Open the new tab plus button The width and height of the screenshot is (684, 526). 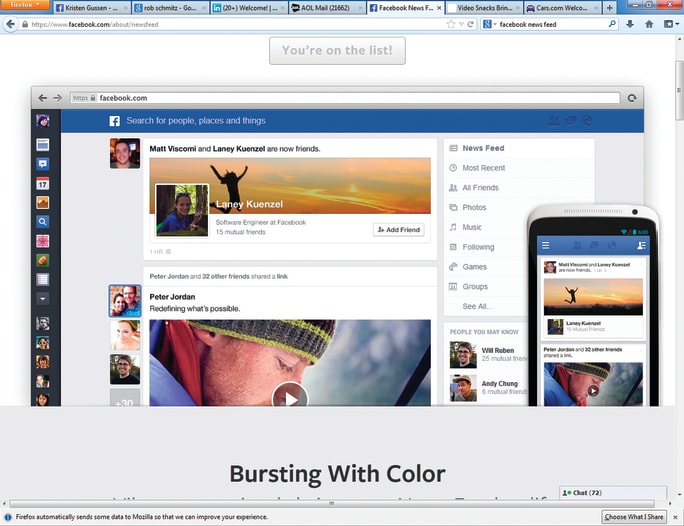point(610,7)
